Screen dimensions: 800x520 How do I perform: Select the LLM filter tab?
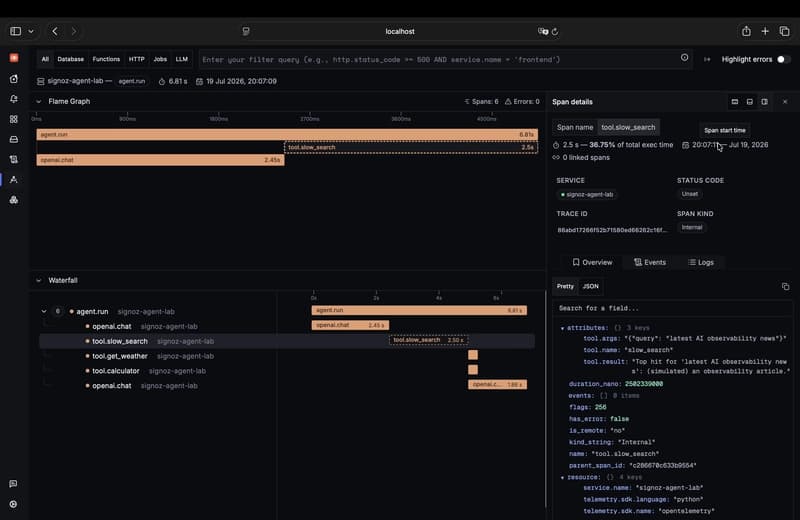coord(182,59)
